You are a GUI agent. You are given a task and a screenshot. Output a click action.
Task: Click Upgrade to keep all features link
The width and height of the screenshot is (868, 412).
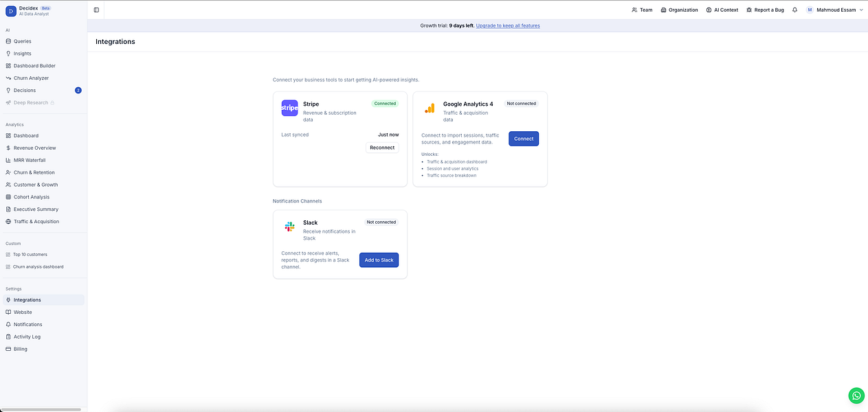[x=508, y=25]
